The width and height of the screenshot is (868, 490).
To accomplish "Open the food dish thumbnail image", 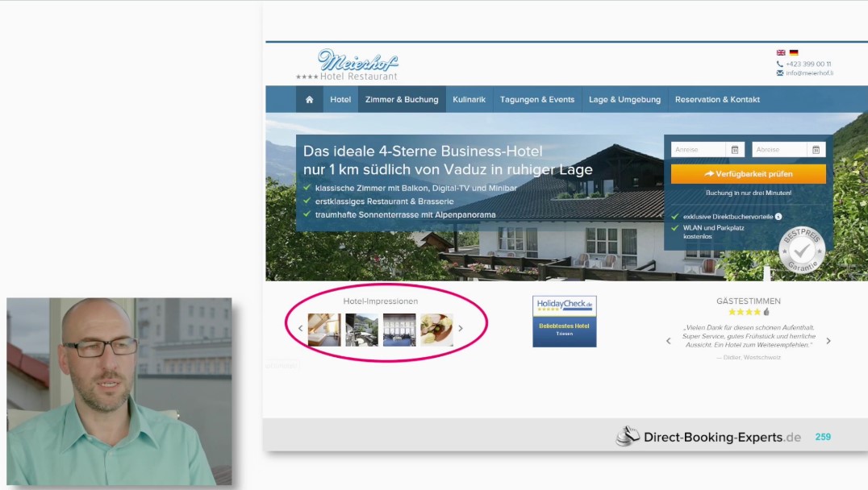I will coord(436,330).
